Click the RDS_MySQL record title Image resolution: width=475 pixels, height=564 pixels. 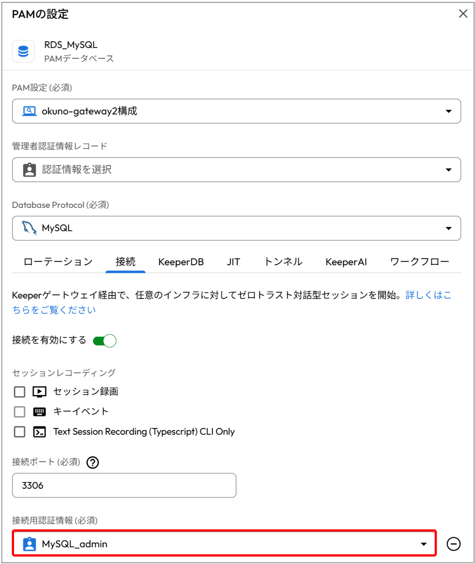pyautogui.click(x=70, y=45)
